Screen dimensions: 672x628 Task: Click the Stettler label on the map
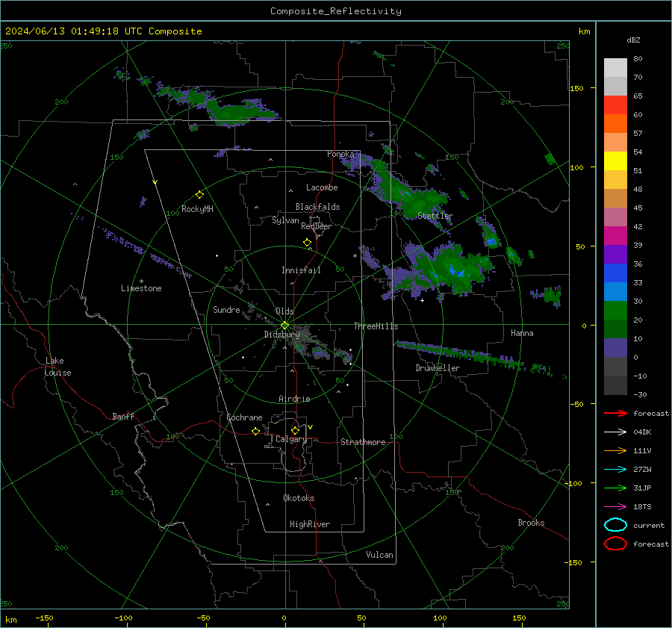(x=435, y=216)
